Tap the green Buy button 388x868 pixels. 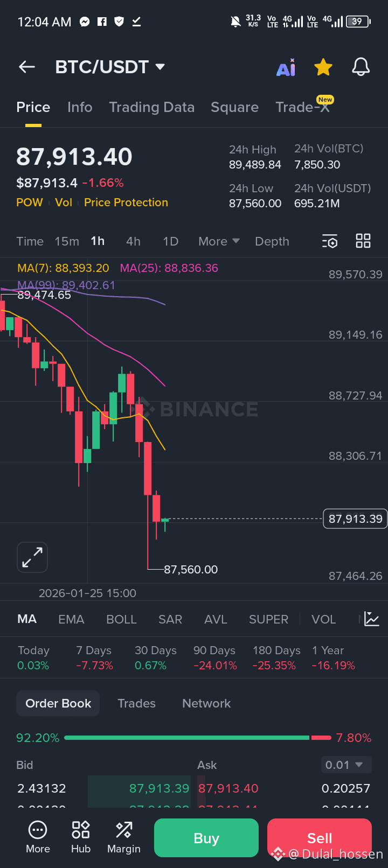[x=206, y=838]
